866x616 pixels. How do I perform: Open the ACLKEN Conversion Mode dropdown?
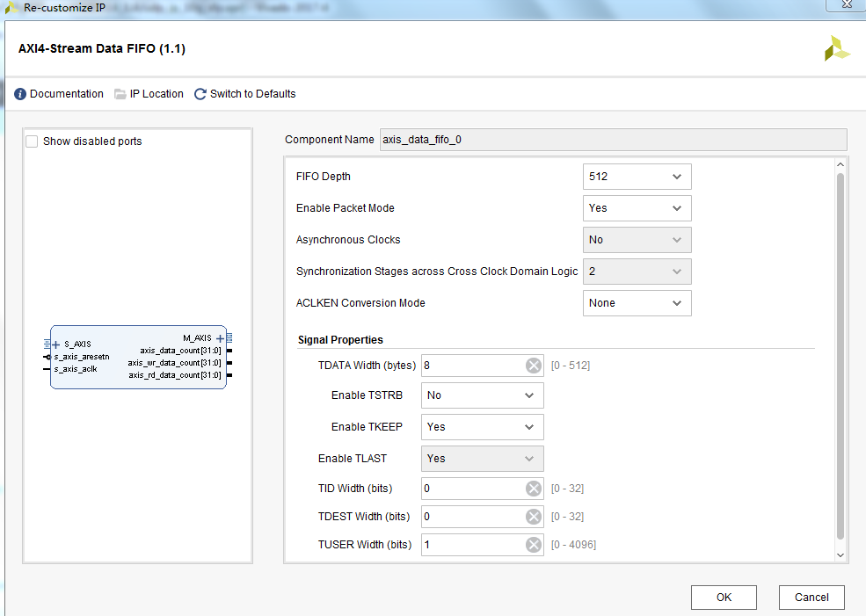coord(678,302)
